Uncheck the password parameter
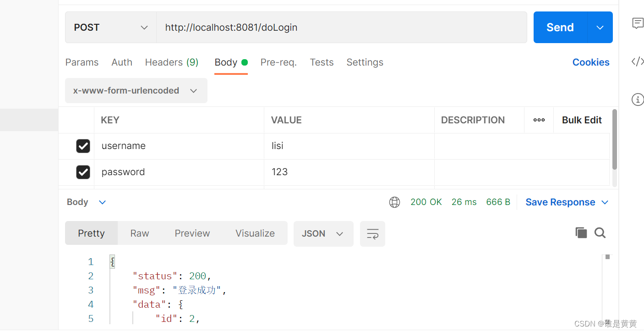644x332 pixels. click(x=83, y=172)
